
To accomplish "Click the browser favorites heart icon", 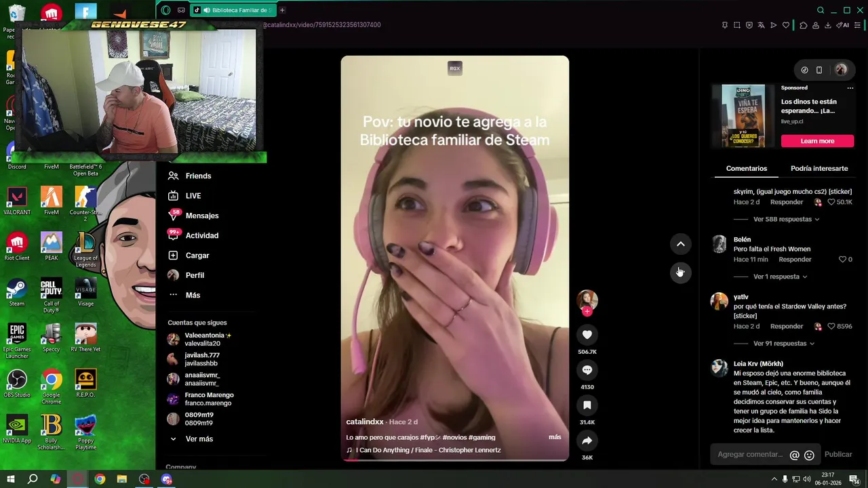I will 786,25.
